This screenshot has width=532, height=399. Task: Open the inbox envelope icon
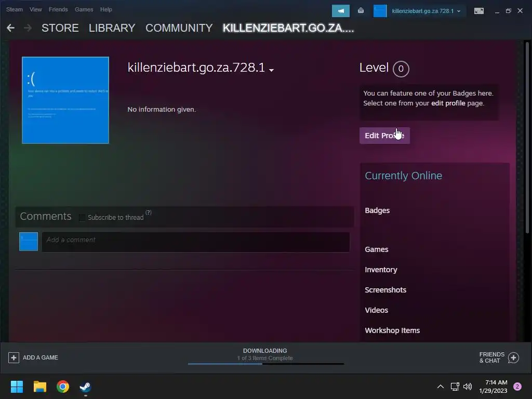pyautogui.click(x=361, y=11)
